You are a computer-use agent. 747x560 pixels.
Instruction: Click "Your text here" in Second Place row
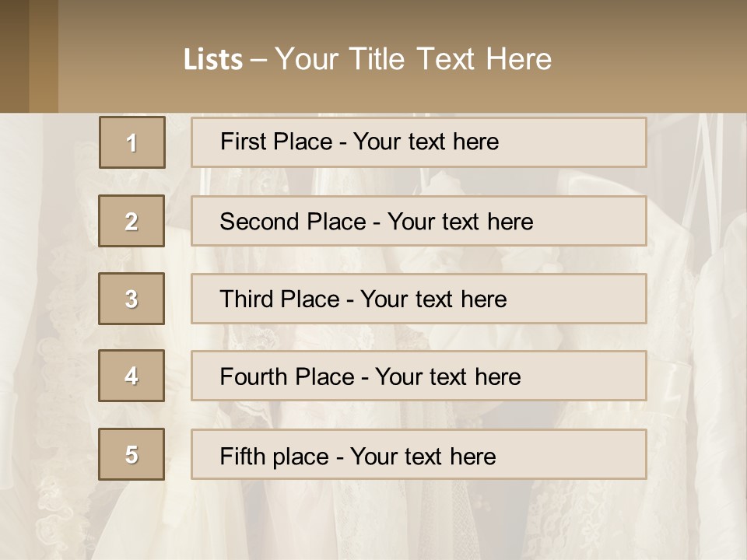(x=460, y=222)
